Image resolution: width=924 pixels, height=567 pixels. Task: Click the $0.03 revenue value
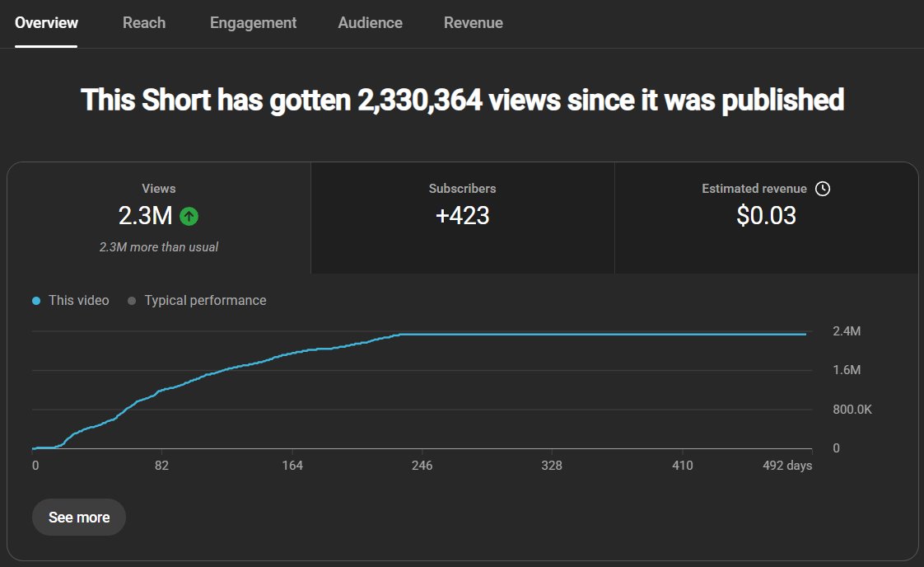766,215
